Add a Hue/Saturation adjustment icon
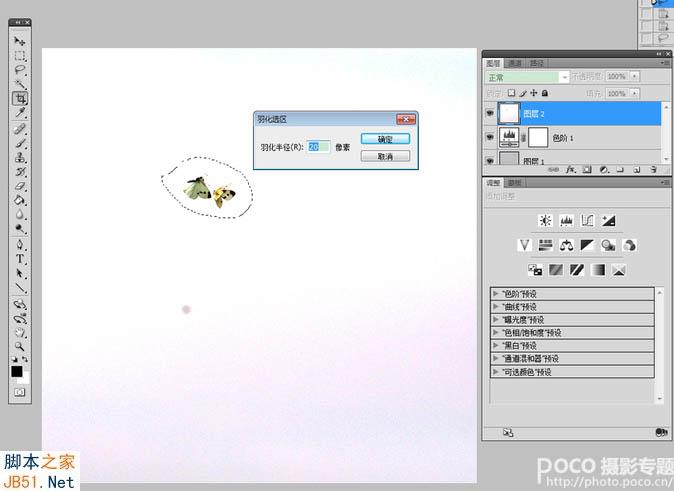The image size is (674, 491). (x=545, y=246)
